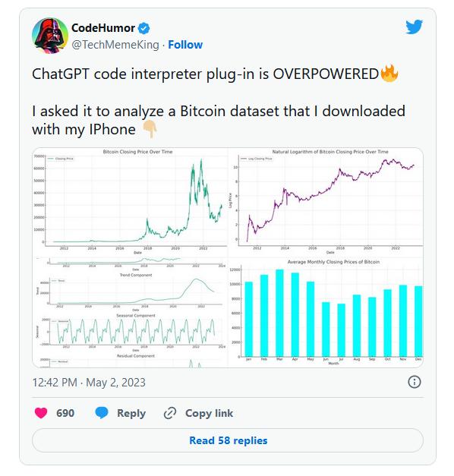454x476 pixels.
Task: Open the Average Monthly Closing Prices bar chart
Action: tap(326, 312)
